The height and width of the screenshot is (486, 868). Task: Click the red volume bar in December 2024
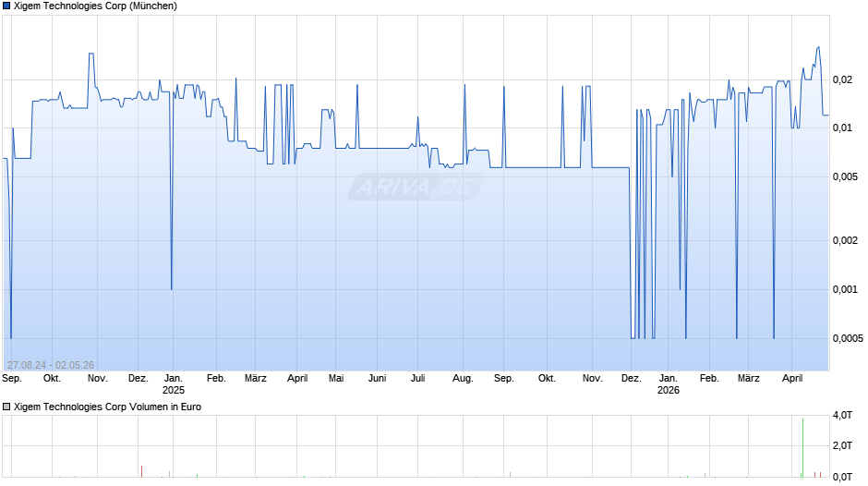pos(141,471)
